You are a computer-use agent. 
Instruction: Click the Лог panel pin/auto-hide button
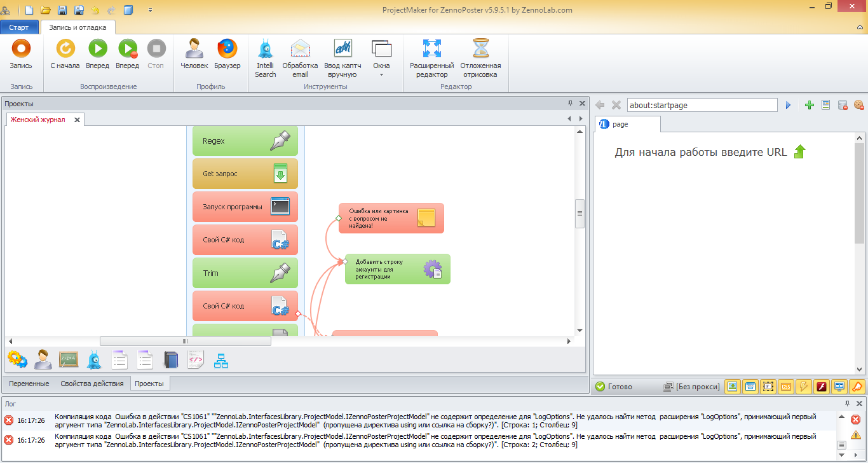847,403
